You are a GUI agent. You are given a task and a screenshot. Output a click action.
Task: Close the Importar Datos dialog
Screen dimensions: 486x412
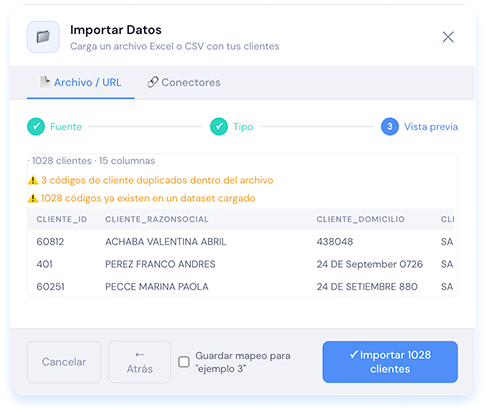pyautogui.click(x=448, y=37)
